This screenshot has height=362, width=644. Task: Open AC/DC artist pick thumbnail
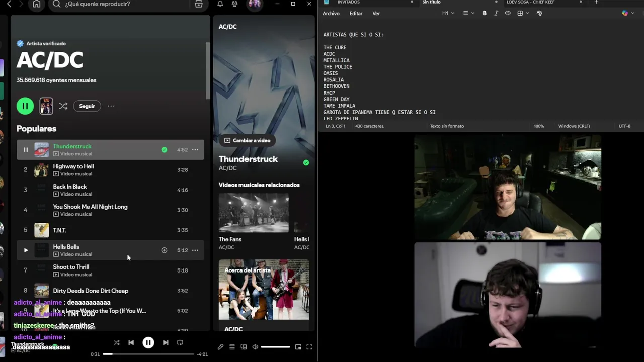click(46, 106)
